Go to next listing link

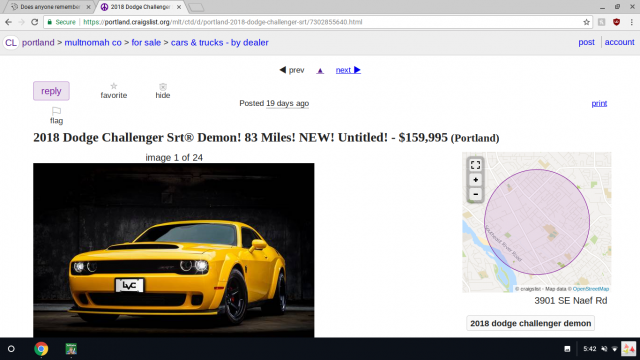click(348, 70)
